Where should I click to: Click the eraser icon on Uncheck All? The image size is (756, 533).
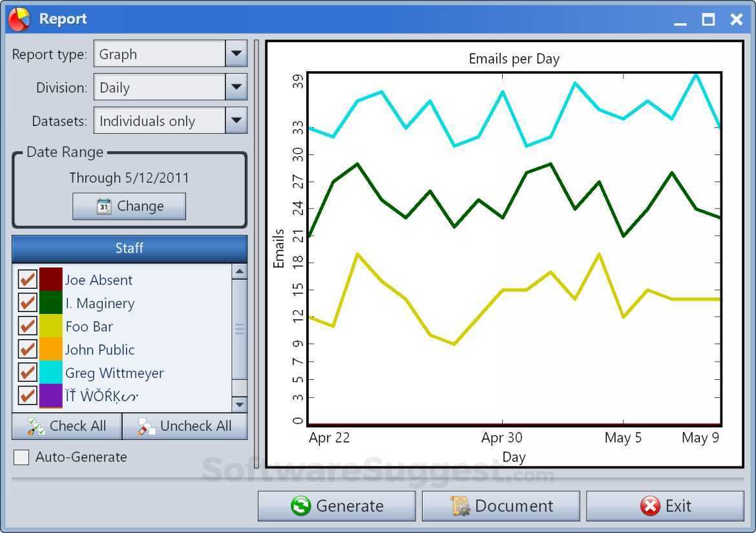(x=145, y=426)
